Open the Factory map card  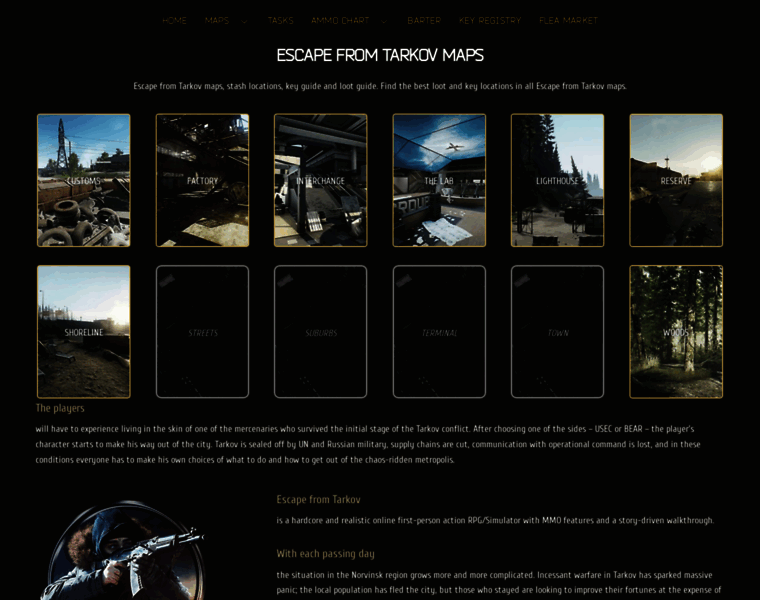[x=202, y=180]
